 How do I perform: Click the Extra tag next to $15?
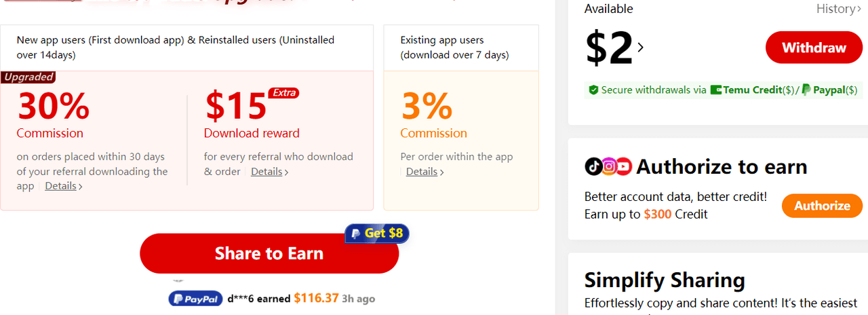(284, 93)
